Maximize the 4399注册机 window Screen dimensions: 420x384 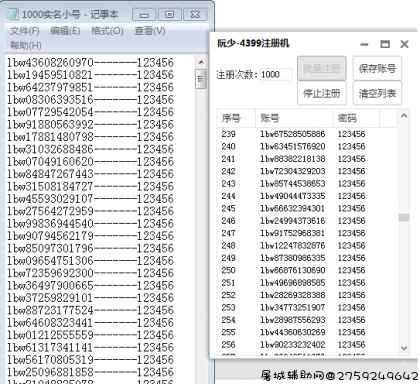[x=385, y=44]
